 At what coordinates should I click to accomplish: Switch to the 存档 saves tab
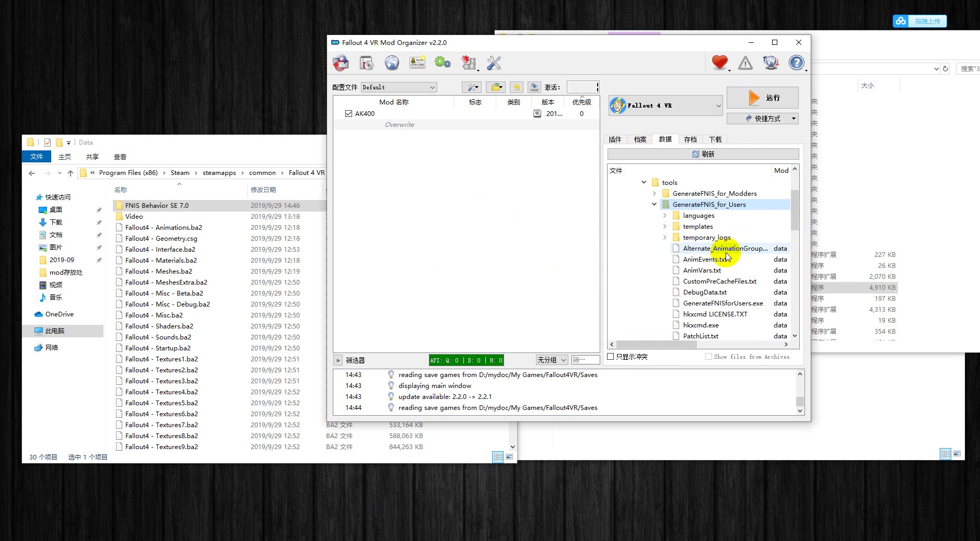690,139
